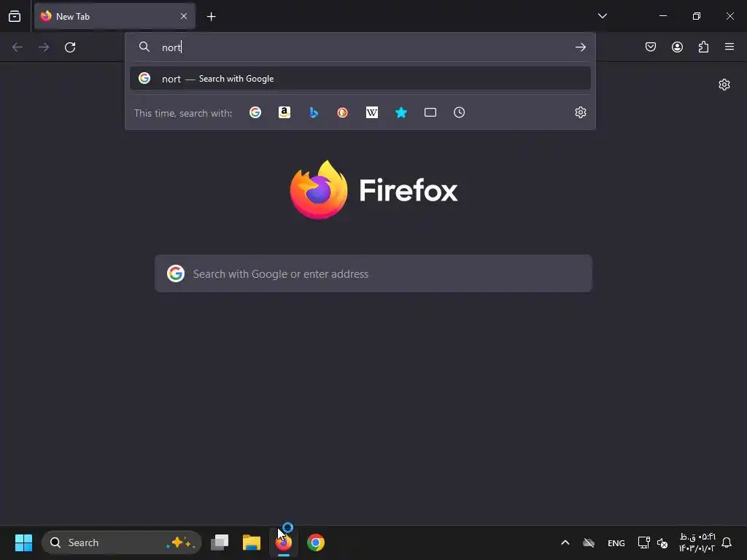Click the taskbar Search box

click(x=122, y=542)
